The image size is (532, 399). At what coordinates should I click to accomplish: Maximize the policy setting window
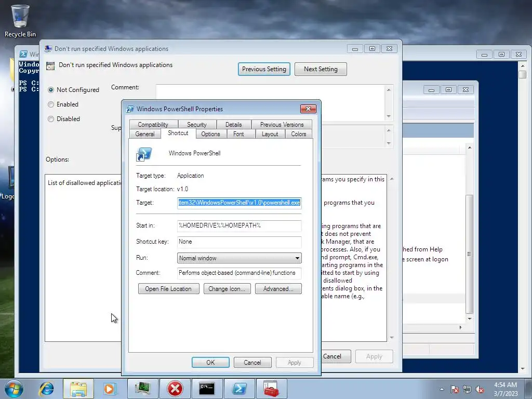click(372, 48)
